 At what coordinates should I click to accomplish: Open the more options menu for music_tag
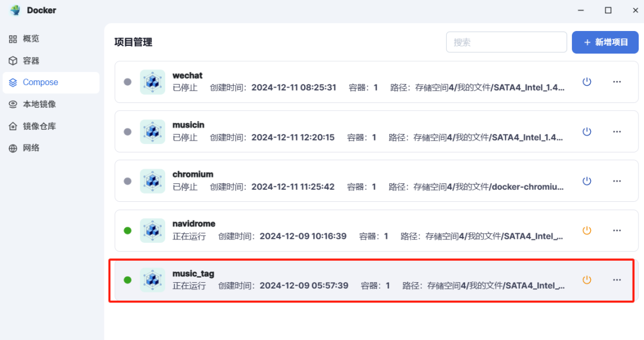pyautogui.click(x=617, y=280)
